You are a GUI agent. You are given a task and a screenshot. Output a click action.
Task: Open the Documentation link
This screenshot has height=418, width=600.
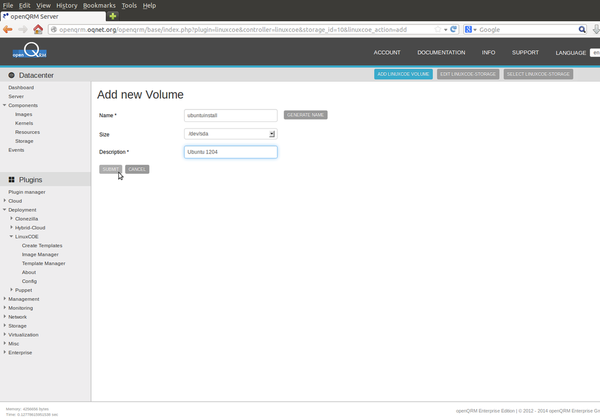(x=441, y=52)
